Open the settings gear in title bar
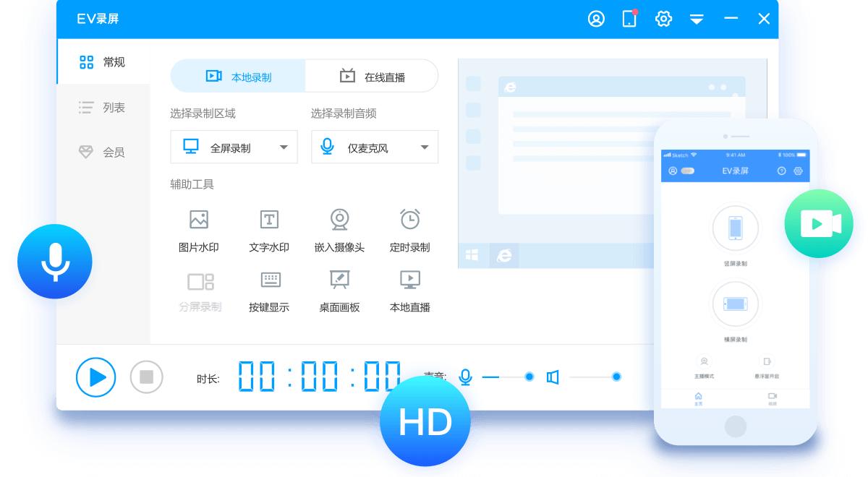The width and height of the screenshot is (868, 477). click(x=663, y=19)
